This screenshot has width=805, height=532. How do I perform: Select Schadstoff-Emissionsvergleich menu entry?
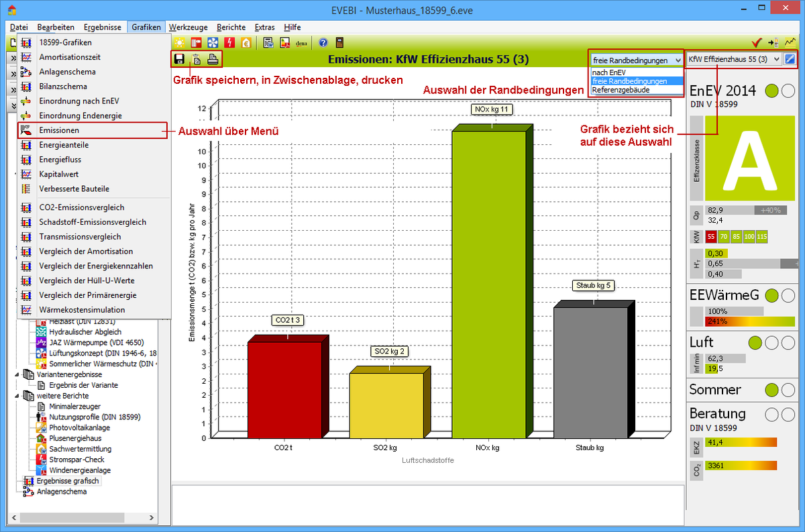(x=93, y=222)
